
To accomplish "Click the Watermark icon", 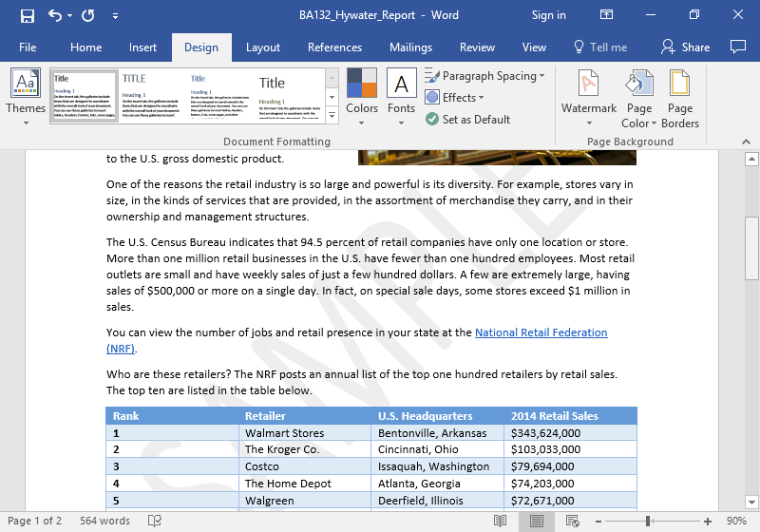I will 588,94.
